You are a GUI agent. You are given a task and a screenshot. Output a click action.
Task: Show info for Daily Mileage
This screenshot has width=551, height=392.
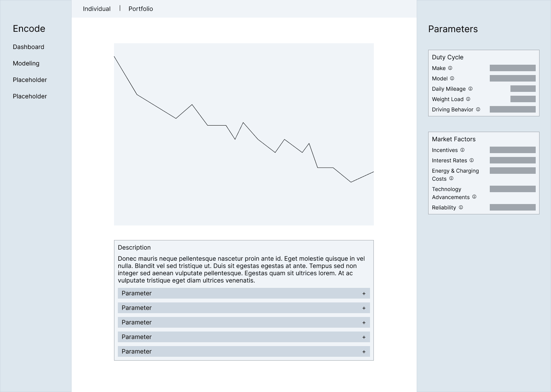pyautogui.click(x=470, y=89)
